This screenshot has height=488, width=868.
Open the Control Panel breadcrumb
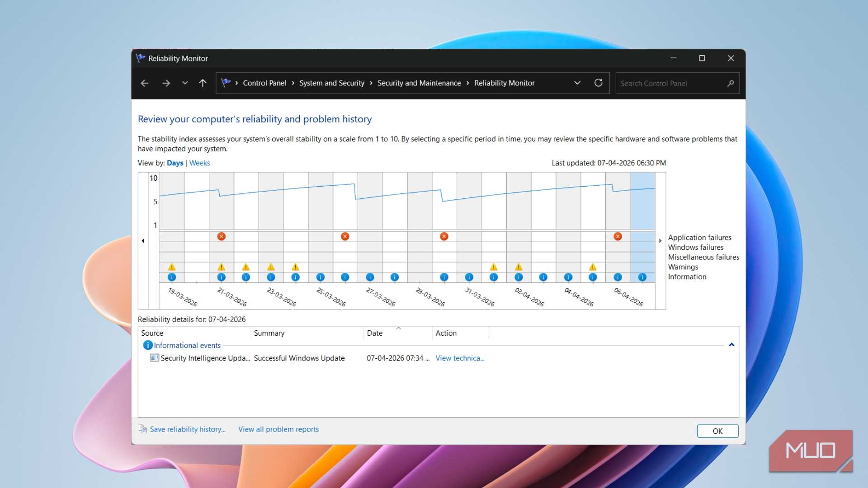click(264, 83)
